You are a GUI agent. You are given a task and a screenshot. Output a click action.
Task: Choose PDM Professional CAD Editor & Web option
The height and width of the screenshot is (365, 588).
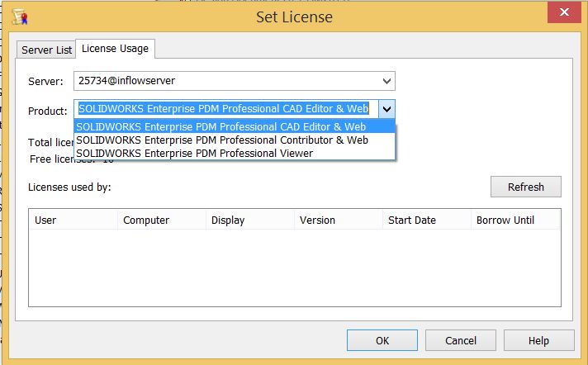[221, 127]
